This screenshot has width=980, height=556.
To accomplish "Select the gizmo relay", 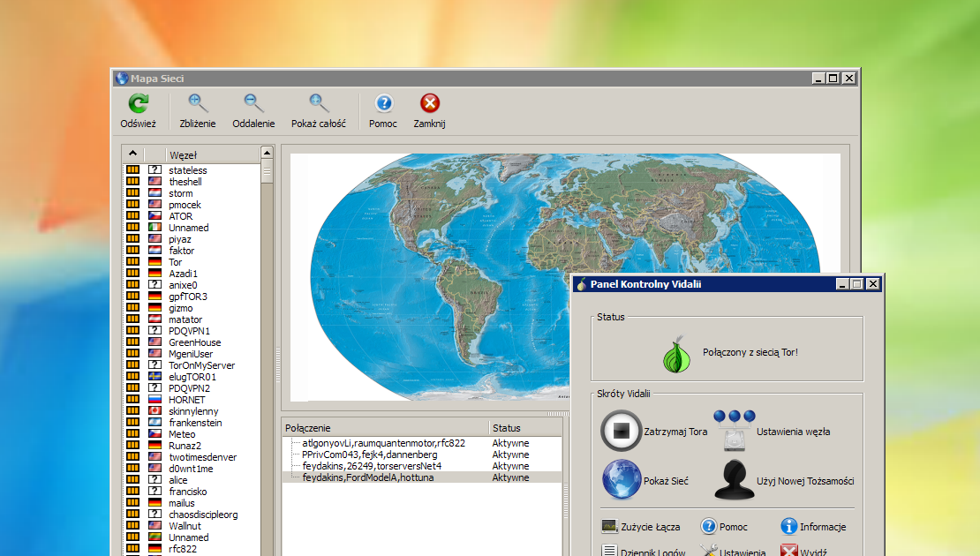I will click(180, 308).
